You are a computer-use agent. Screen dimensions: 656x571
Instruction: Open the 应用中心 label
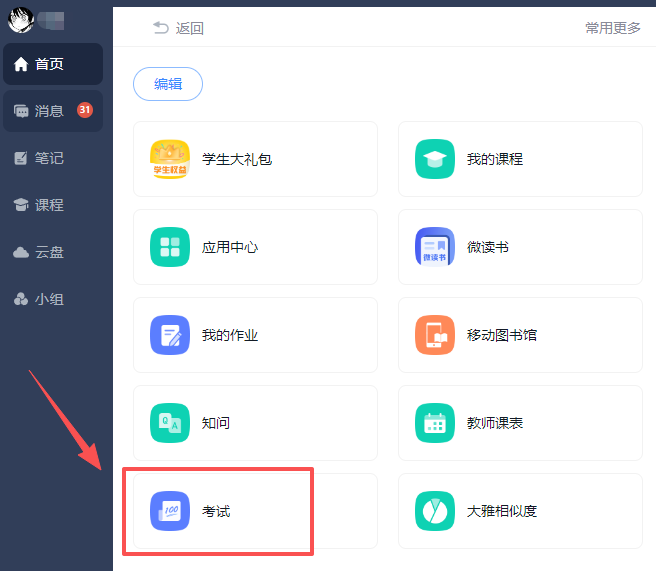[230, 247]
